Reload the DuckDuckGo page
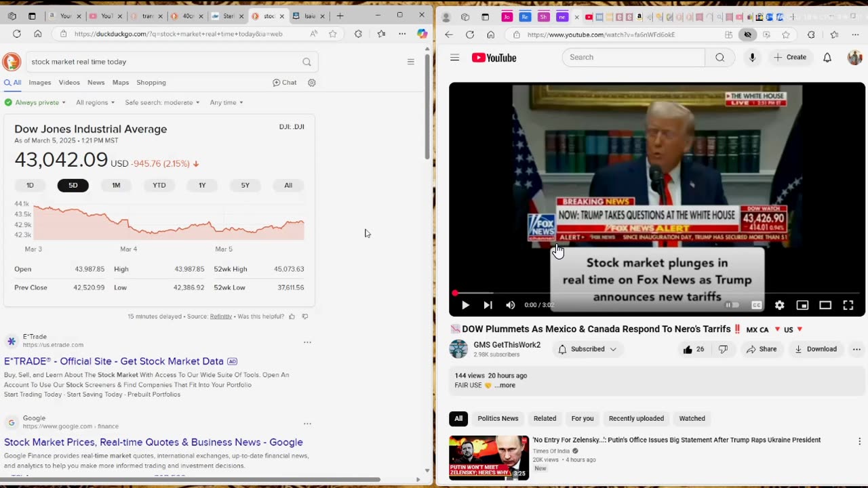Viewport: 868px width, 488px height. pyautogui.click(x=16, y=34)
